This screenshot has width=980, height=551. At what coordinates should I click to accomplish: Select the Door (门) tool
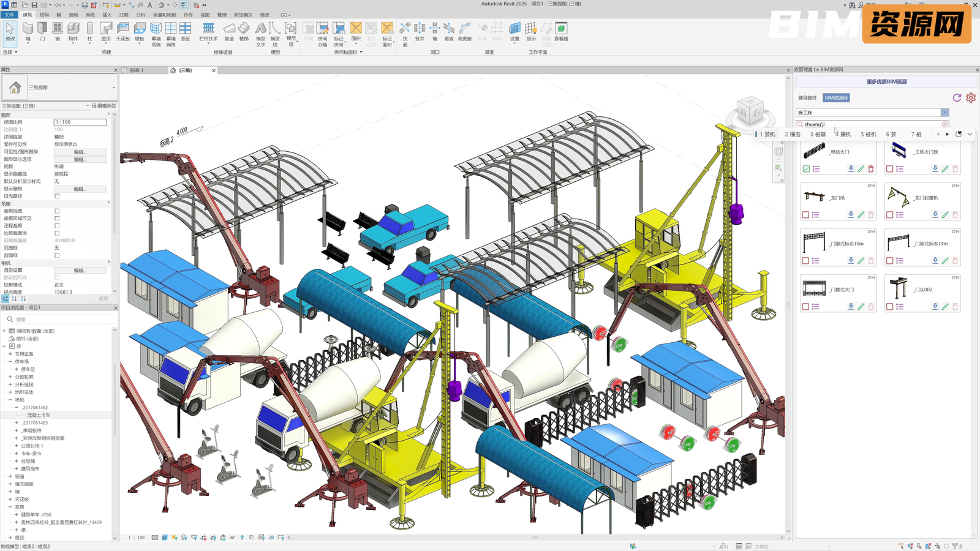(42, 32)
